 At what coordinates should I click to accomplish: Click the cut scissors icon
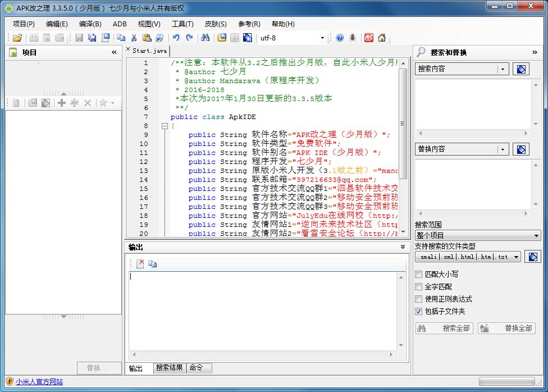[134, 38]
